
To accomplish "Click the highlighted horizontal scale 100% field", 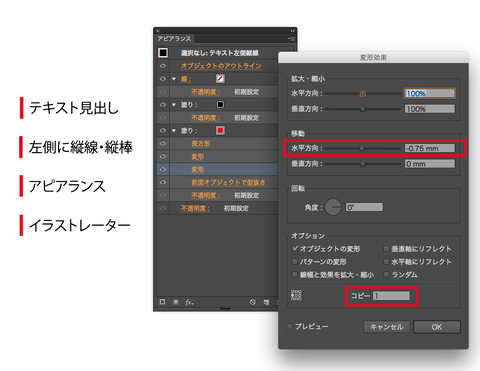I will (430, 93).
